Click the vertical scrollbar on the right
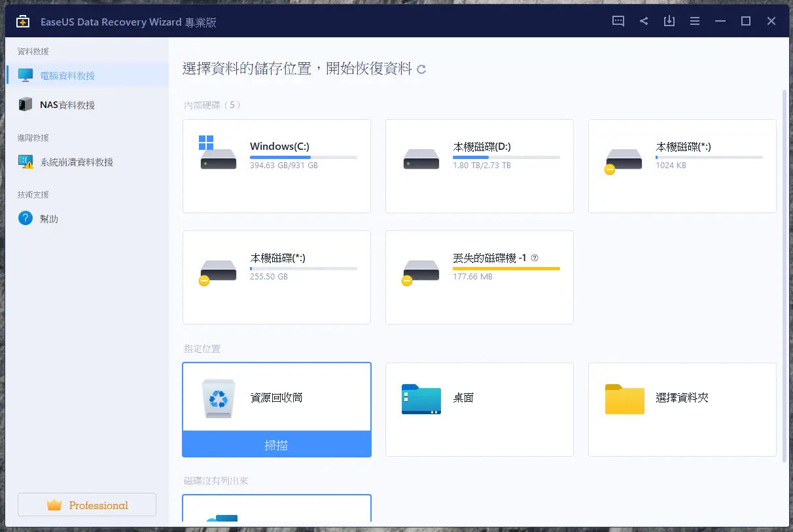 (x=785, y=275)
